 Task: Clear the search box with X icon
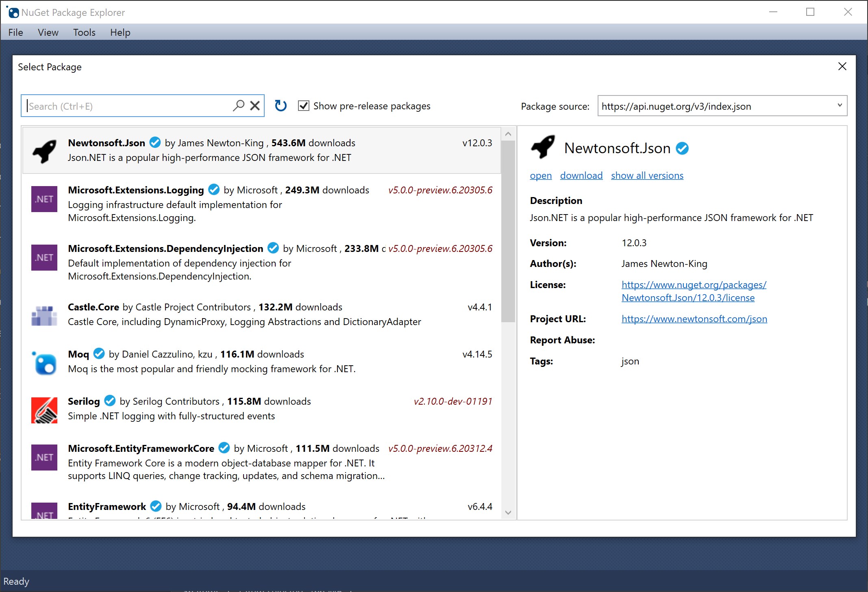click(255, 106)
